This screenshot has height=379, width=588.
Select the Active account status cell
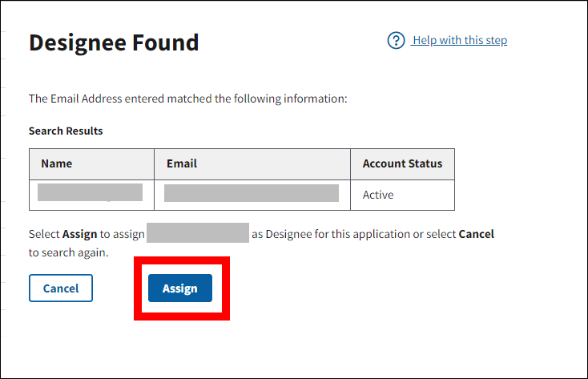(378, 195)
